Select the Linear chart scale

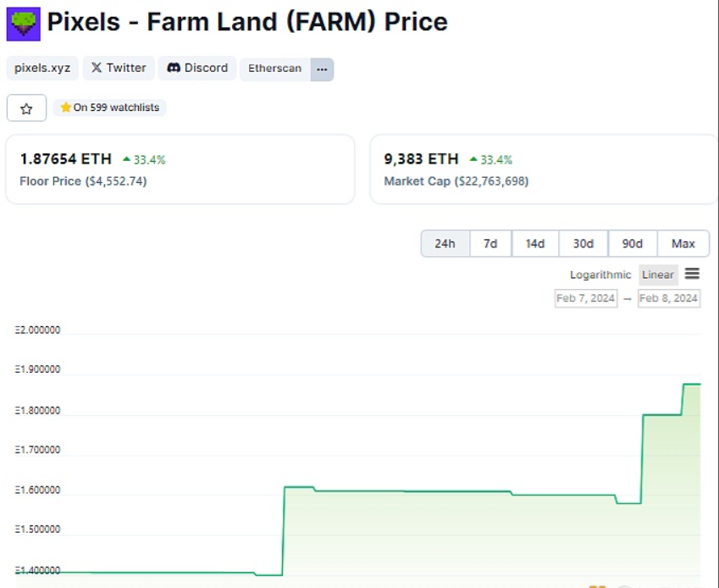pyautogui.click(x=658, y=275)
